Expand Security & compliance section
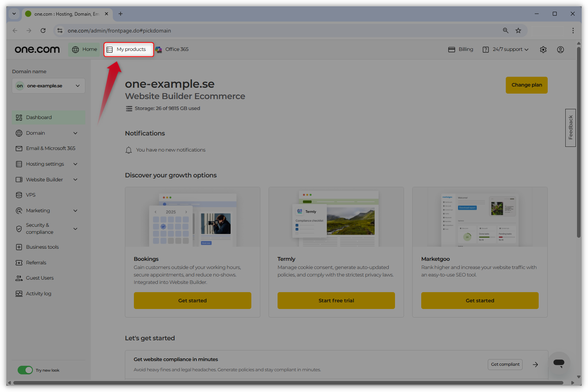The width and height of the screenshot is (588, 392). coord(76,229)
